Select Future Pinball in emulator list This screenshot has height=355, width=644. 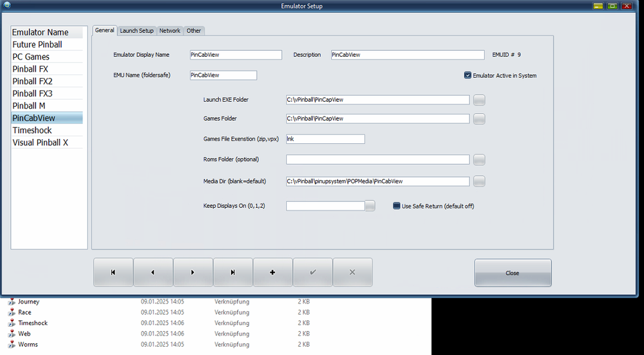[47, 44]
